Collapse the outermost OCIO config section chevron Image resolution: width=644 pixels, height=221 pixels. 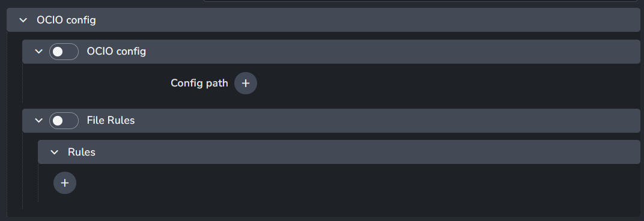click(x=23, y=20)
